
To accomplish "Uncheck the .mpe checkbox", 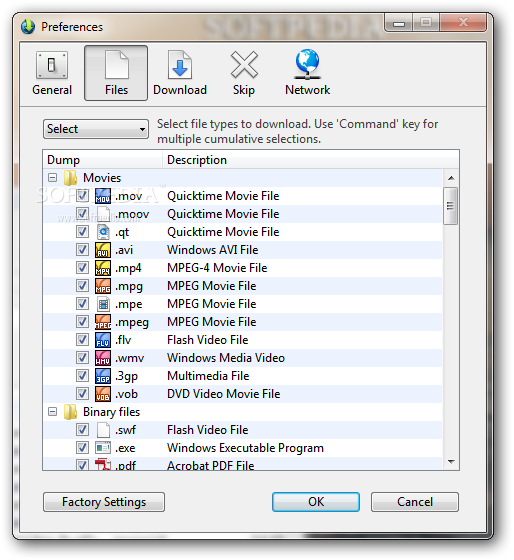I will [82, 304].
